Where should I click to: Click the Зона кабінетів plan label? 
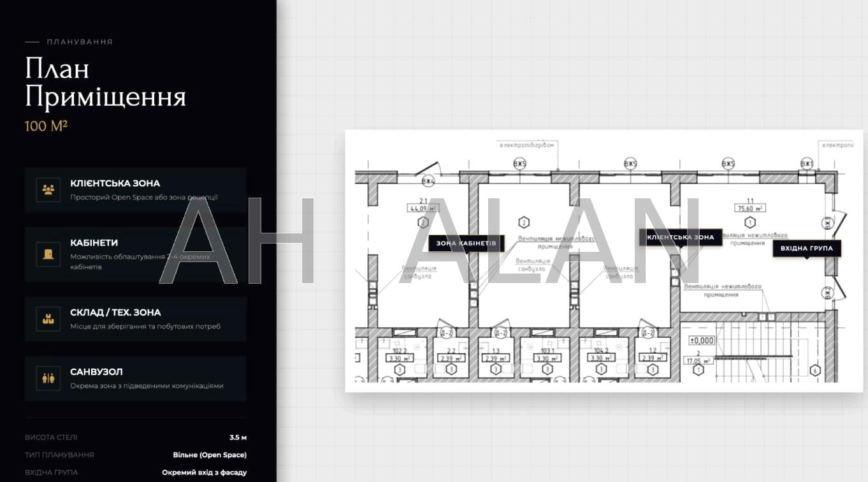[466, 244]
